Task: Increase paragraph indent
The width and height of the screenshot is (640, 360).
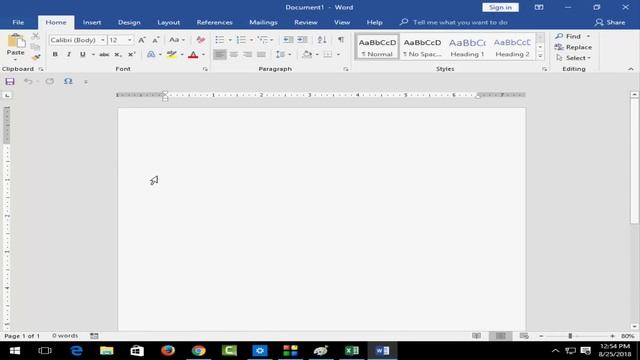Action: tap(302, 40)
